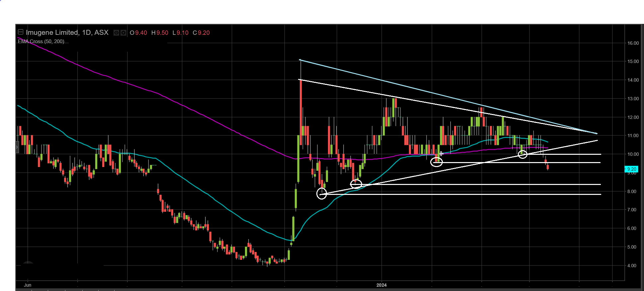The width and height of the screenshot is (644, 291).
Task: Click the 7.00 price axis label
Action: (x=632, y=210)
